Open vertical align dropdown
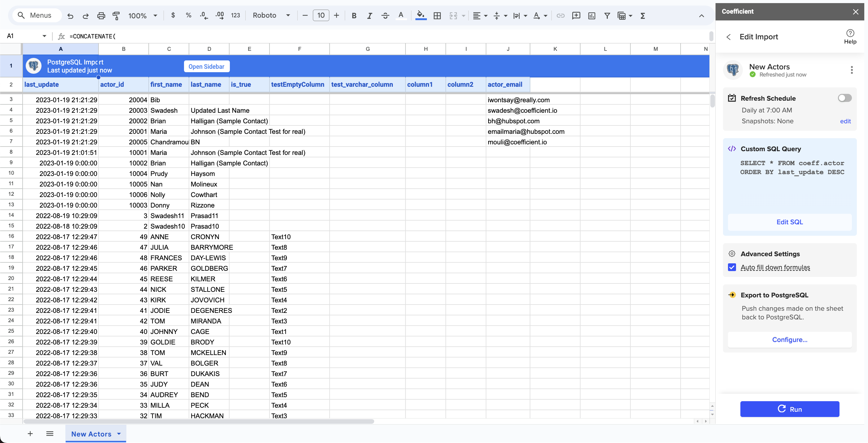The width and height of the screenshot is (868, 443). (500, 15)
